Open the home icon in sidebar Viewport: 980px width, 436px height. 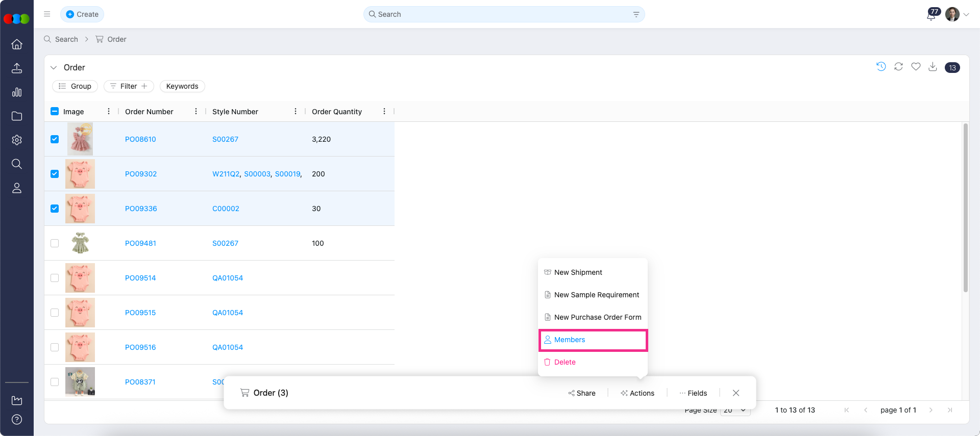pos(17,44)
